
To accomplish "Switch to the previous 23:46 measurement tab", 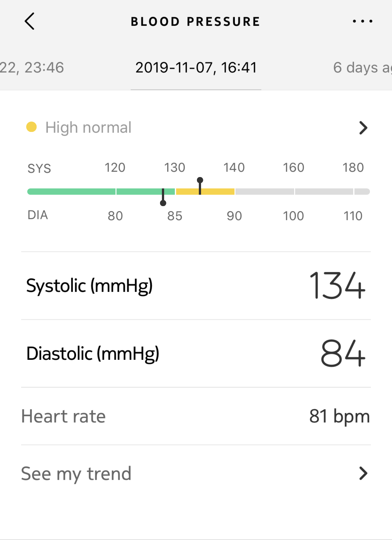I will click(32, 68).
